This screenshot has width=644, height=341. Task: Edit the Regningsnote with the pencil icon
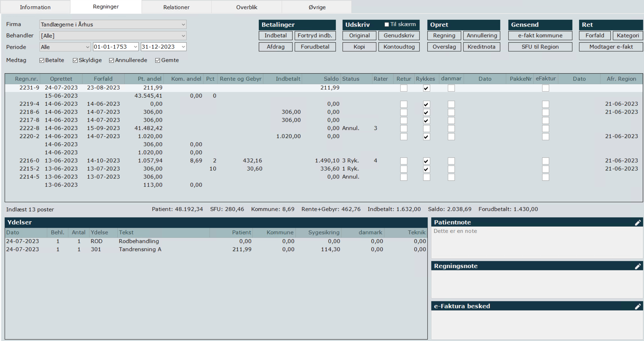[x=638, y=266]
